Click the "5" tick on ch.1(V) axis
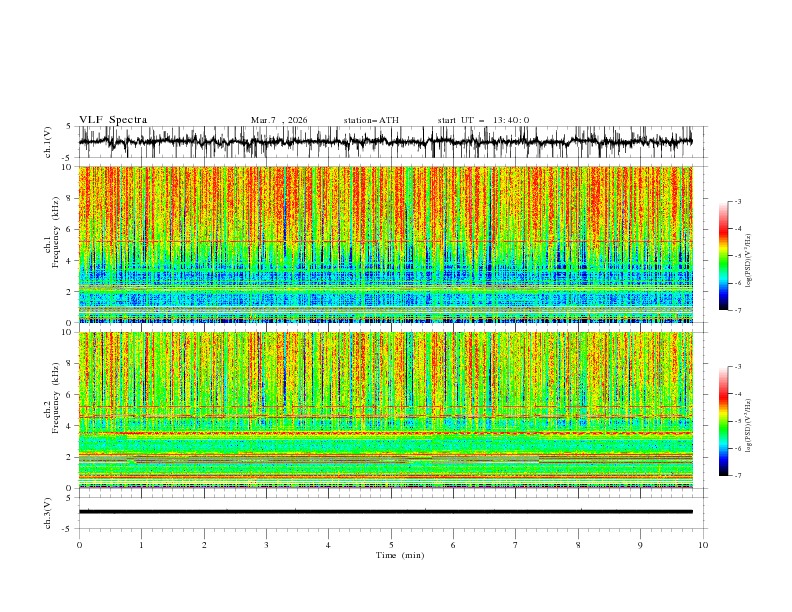Viewport: 792px width, 612px height. point(69,126)
